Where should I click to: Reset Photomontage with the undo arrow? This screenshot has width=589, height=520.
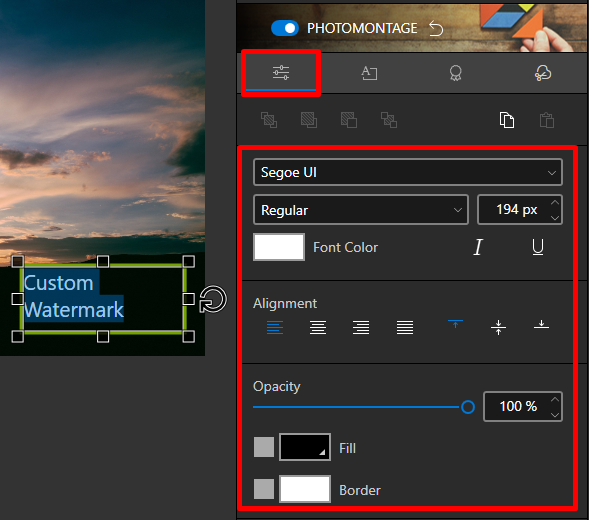tap(436, 29)
